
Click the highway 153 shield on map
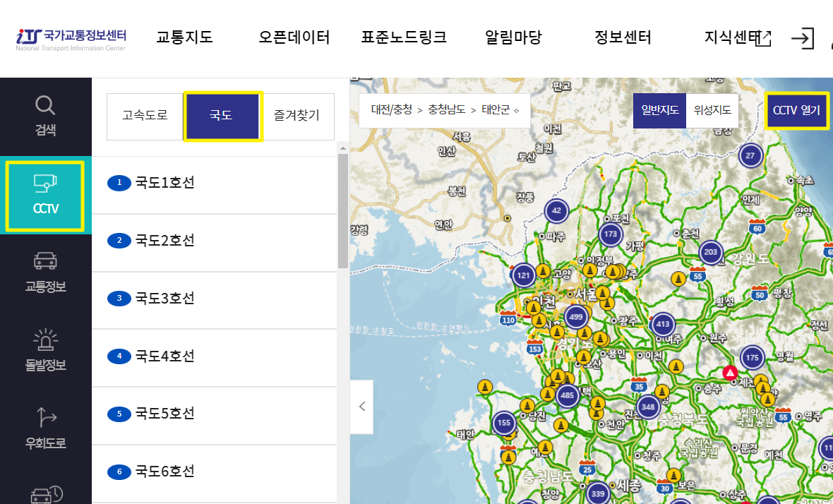coord(534,348)
